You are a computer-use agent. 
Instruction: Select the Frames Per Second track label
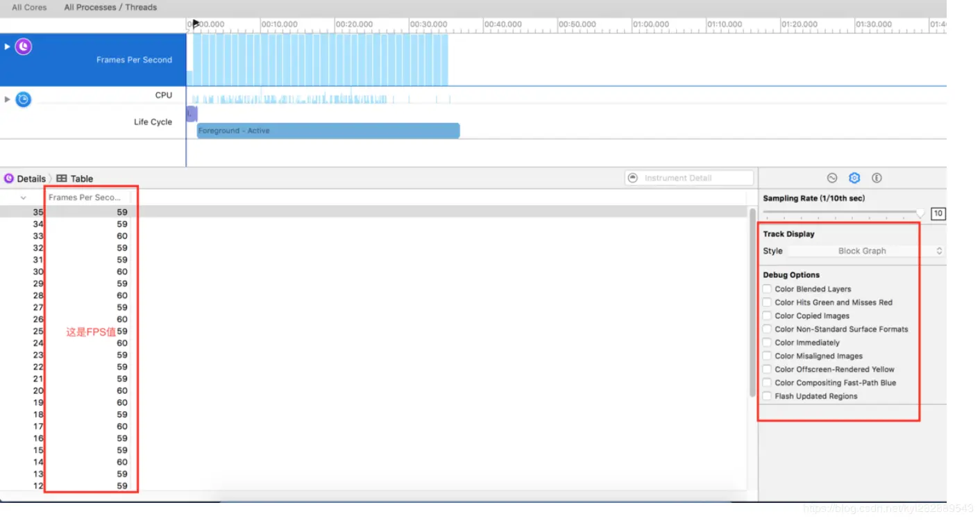click(x=134, y=60)
